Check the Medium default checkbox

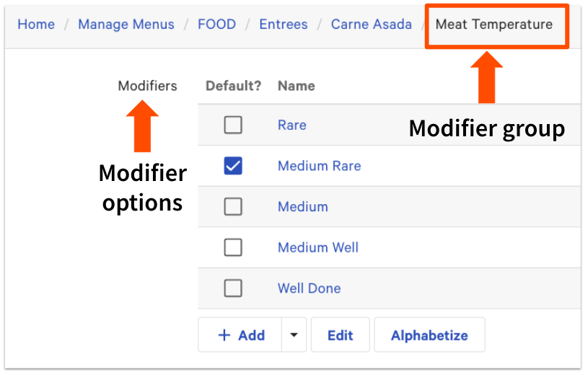coord(232,207)
